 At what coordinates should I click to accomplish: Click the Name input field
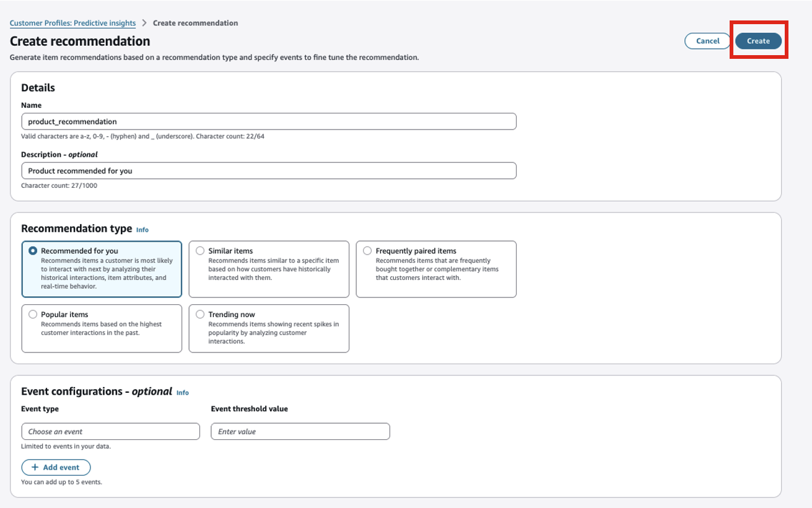268,121
